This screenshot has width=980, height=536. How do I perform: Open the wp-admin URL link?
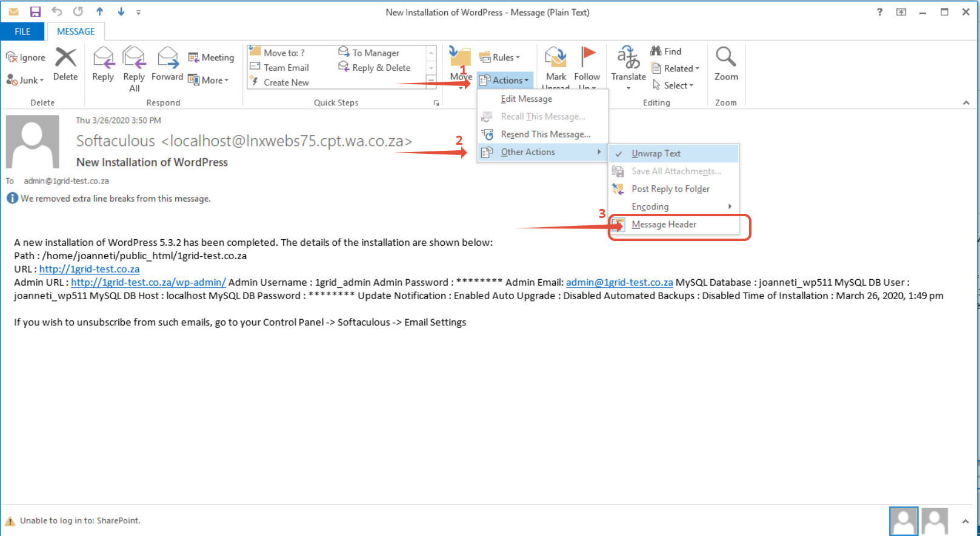148,282
